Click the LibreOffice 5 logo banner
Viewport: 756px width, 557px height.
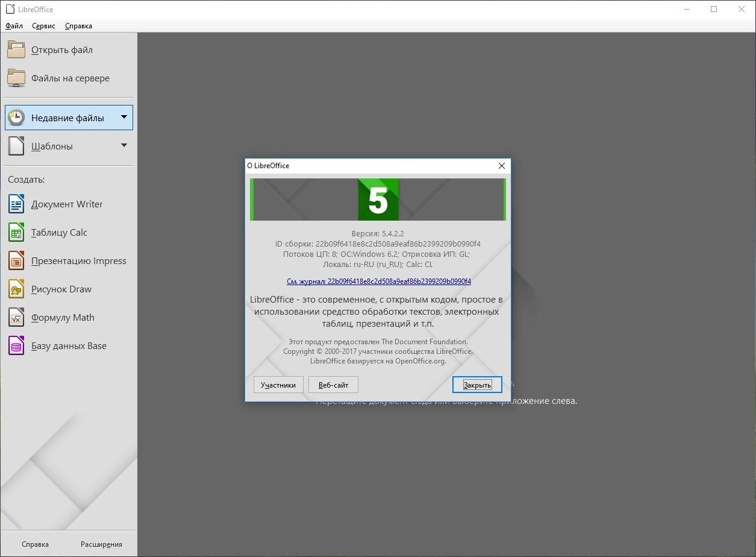click(378, 200)
